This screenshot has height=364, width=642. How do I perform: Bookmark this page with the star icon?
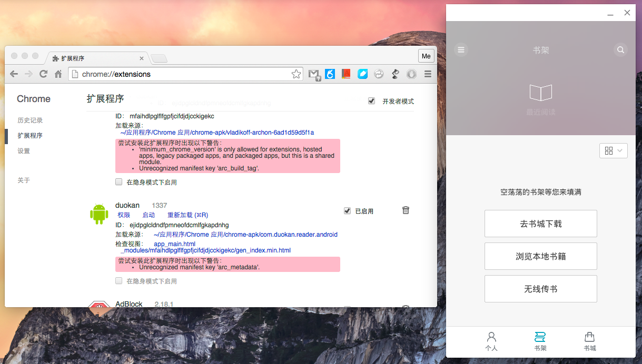click(297, 74)
